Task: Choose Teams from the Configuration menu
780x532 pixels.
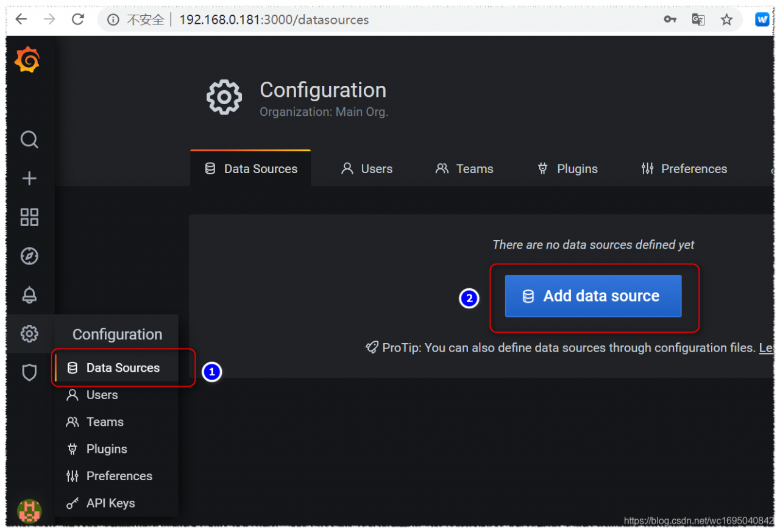Action: pos(105,422)
